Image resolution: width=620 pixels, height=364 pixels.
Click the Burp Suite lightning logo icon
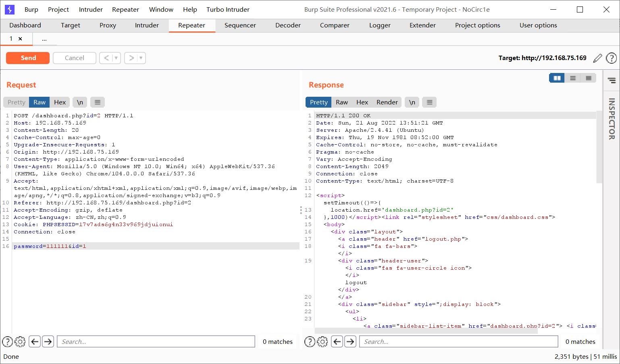click(10, 9)
